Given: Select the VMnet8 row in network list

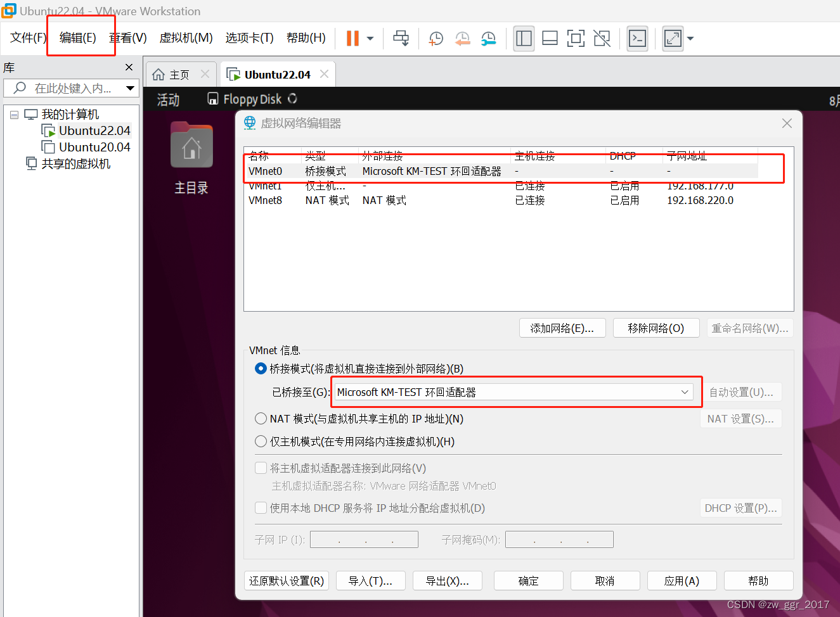Looking at the screenshot, I should (x=501, y=200).
